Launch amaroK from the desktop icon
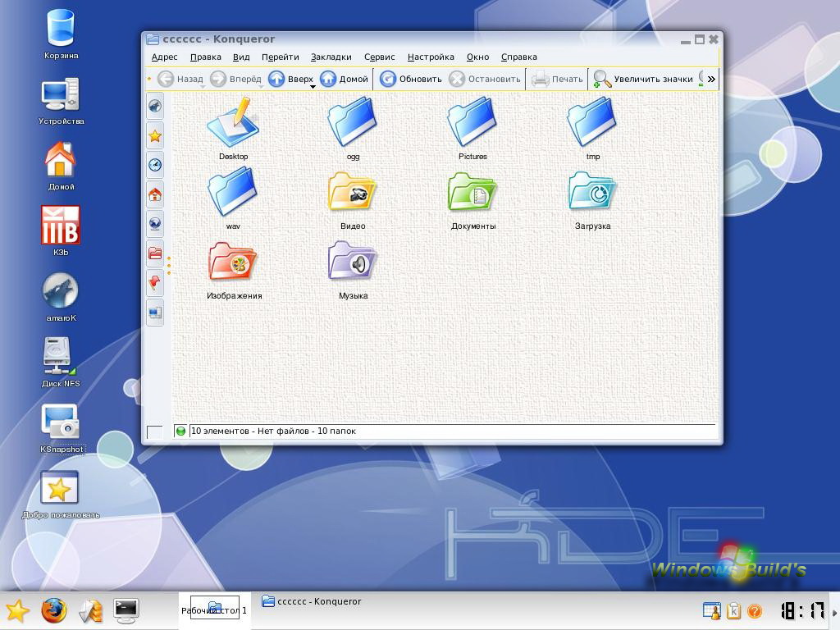This screenshot has width=840, height=630. (61, 297)
